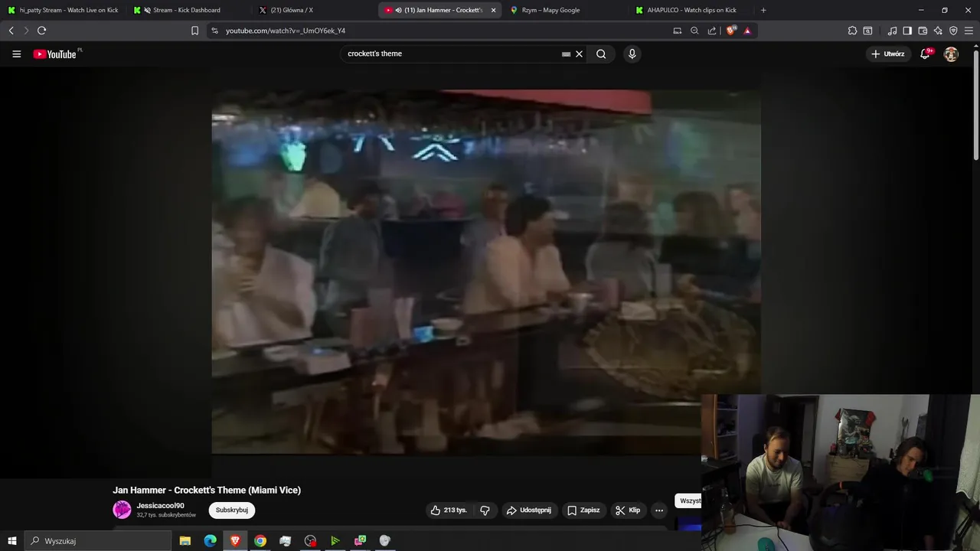Open File Explorer from the taskbar

tap(185, 541)
